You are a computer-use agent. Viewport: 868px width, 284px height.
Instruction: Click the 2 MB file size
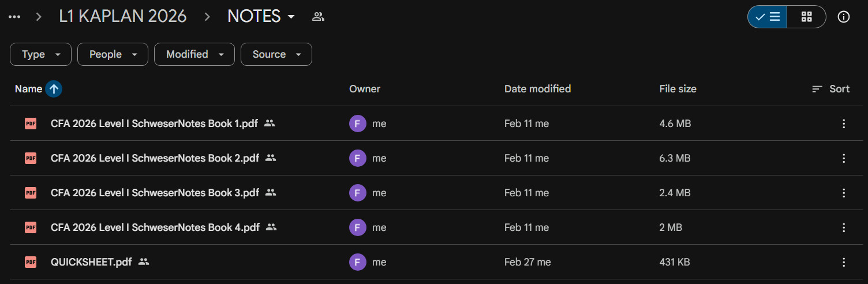pyautogui.click(x=671, y=227)
